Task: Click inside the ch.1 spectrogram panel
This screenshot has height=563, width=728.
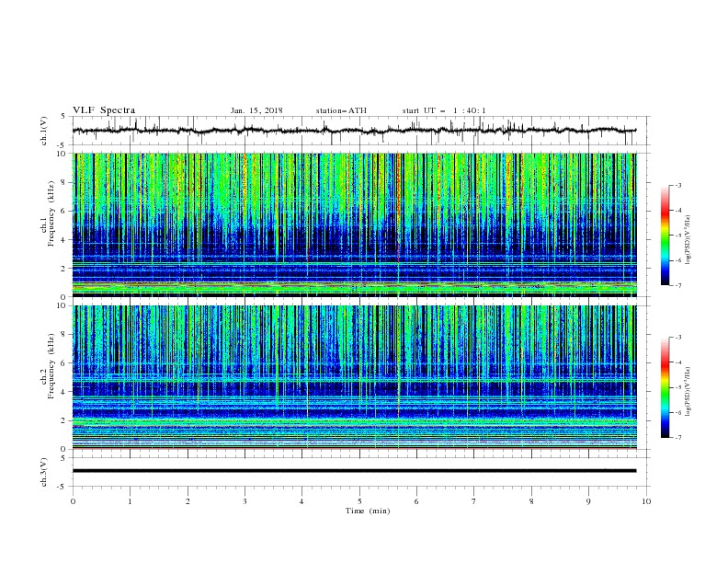Action: [355, 224]
